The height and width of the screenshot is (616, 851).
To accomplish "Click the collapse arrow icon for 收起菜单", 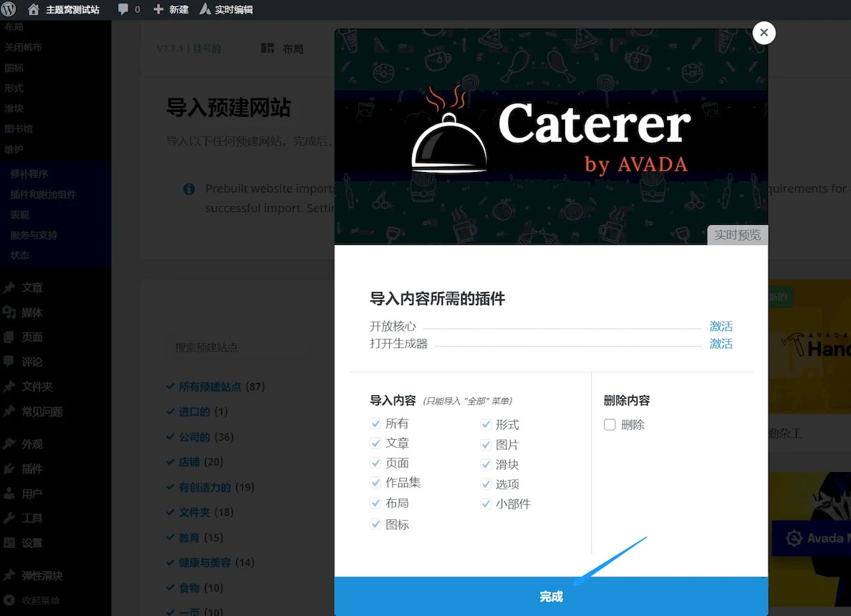I will 9,600.
